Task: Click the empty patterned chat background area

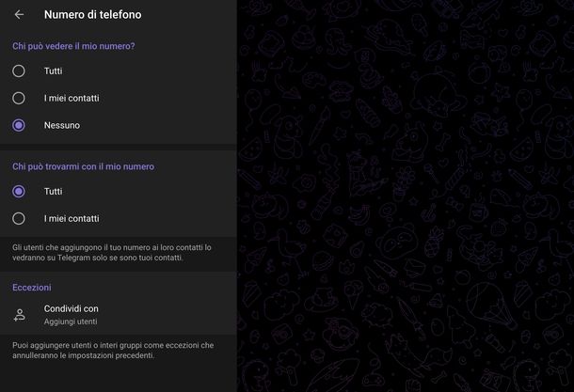Action: (405, 196)
